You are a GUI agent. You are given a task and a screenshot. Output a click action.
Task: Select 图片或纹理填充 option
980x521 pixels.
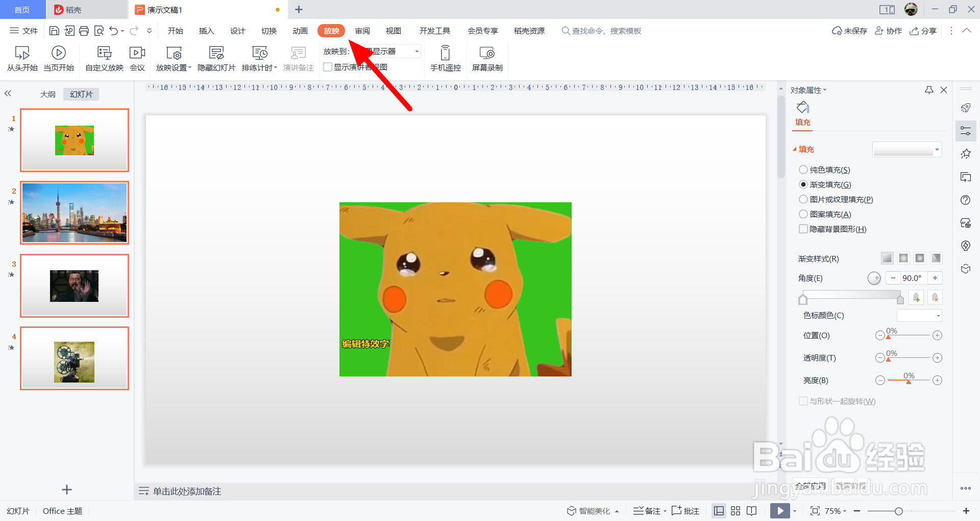tap(803, 199)
